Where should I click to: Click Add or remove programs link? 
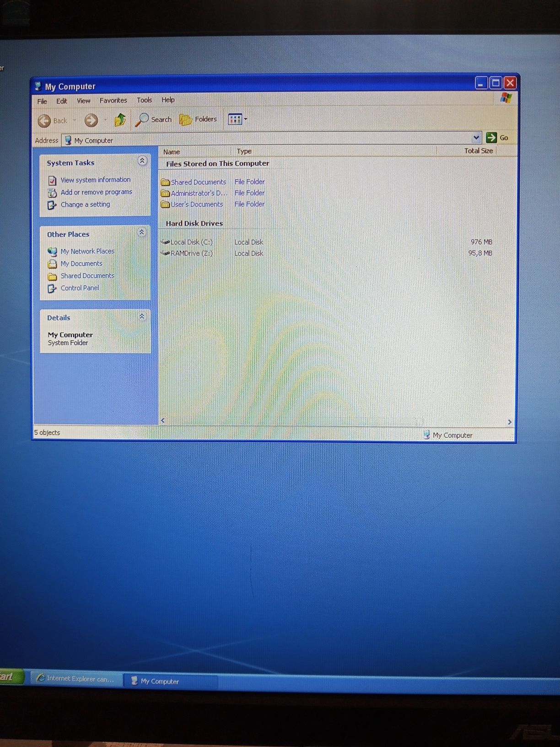click(x=97, y=192)
